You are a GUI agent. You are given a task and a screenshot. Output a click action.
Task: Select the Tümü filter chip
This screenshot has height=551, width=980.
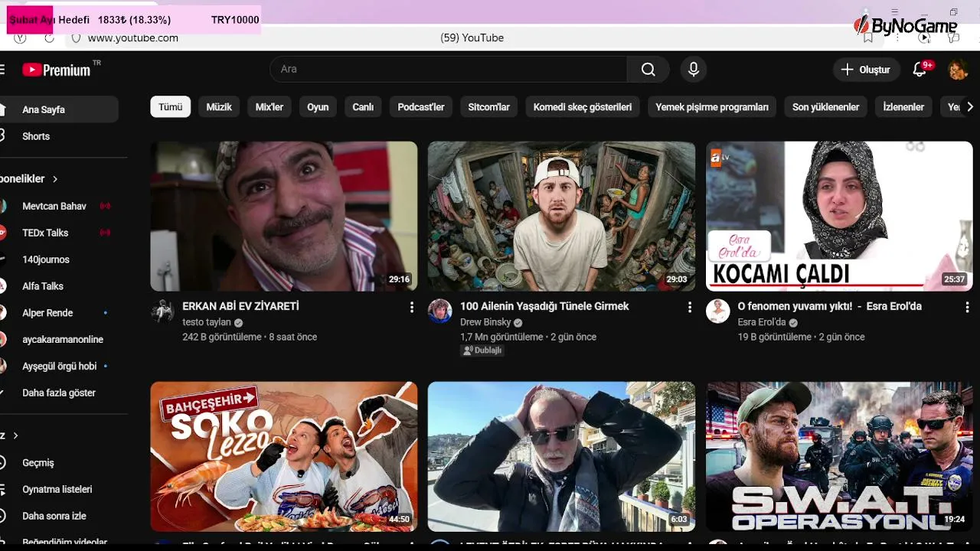click(170, 107)
